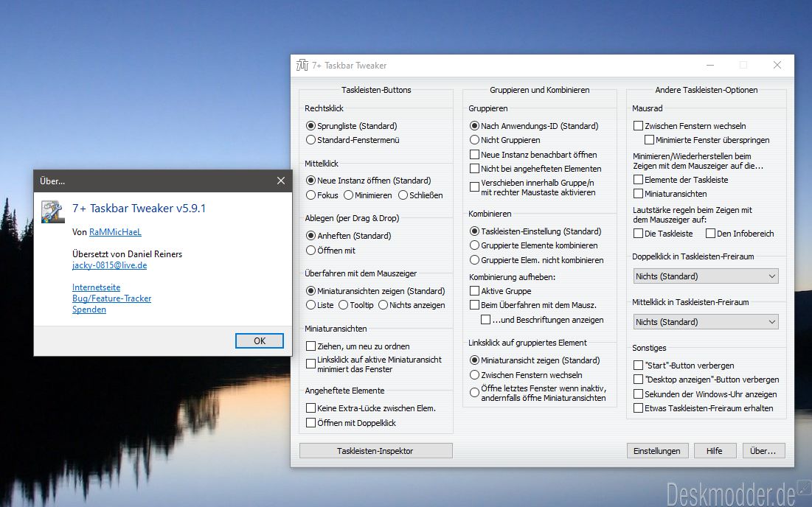Screen dimensions: 812x507
Task: Open Mittelklick in Taskleisten-Freiraum dropdown
Action: pos(706,322)
